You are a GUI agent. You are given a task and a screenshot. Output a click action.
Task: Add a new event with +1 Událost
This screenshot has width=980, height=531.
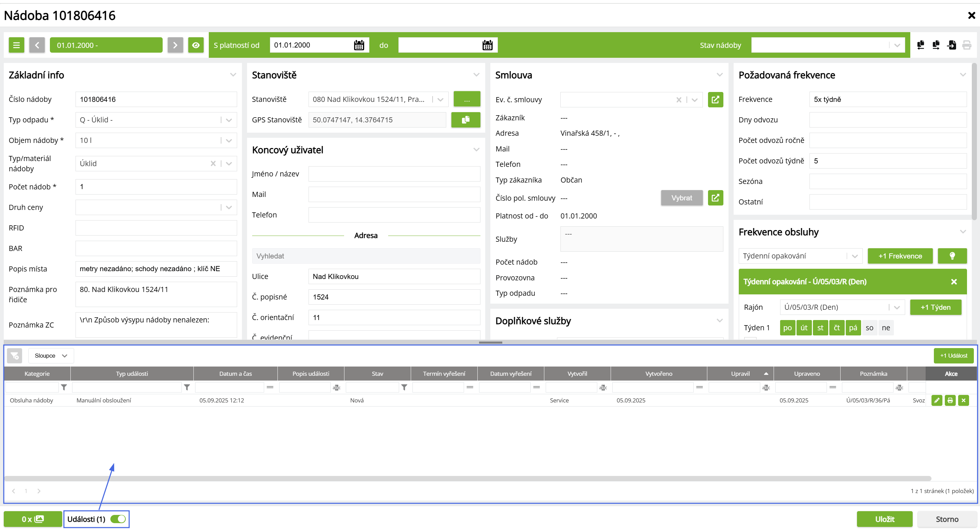click(x=953, y=356)
